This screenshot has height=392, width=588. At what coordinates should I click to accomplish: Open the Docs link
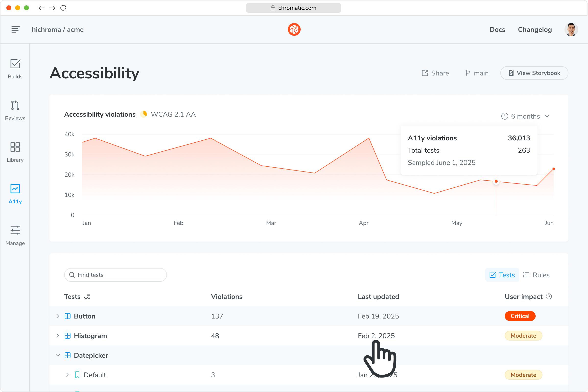[497, 29]
